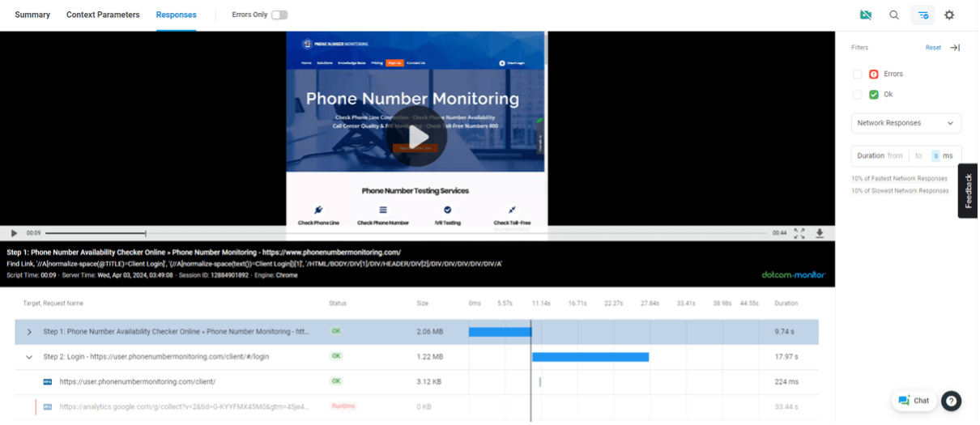Click the Status column header
This screenshot has height=425, width=980.
pos(338,304)
